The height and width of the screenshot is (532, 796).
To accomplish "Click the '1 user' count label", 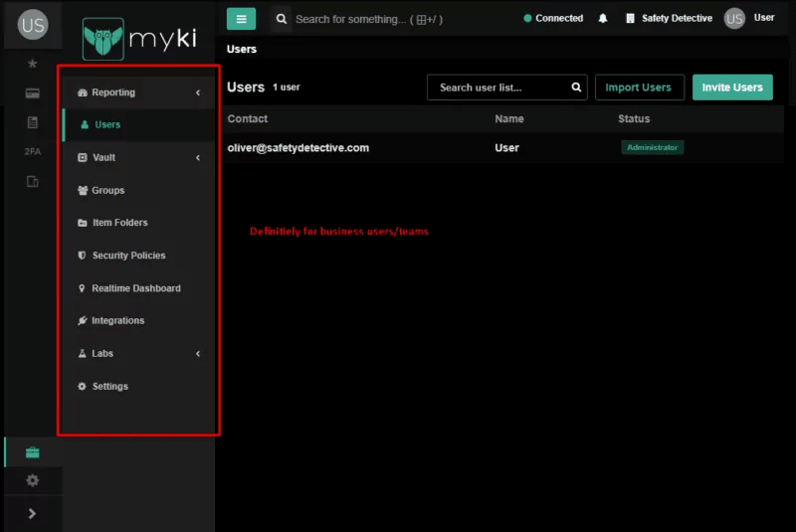I will (287, 88).
